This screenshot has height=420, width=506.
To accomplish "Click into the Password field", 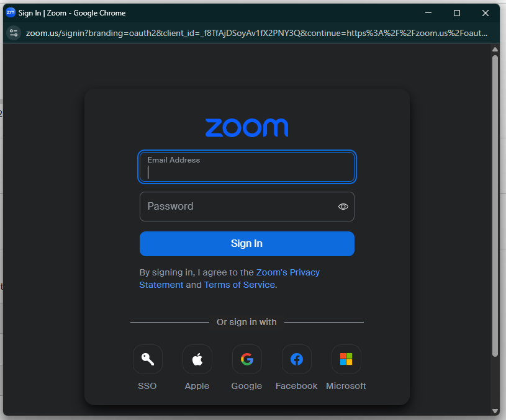I will point(247,207).
